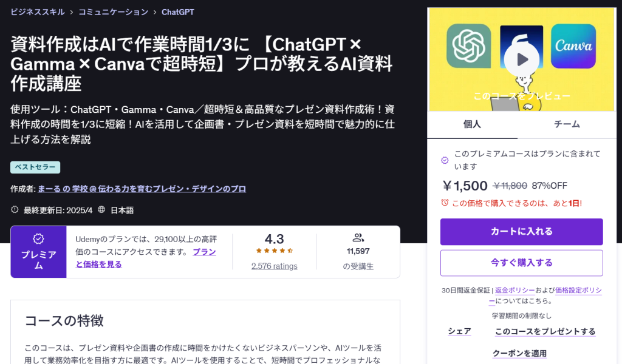Open the instructor profile link
The height and width of the screenshot is (364, 622).
[x=142, y=189]
